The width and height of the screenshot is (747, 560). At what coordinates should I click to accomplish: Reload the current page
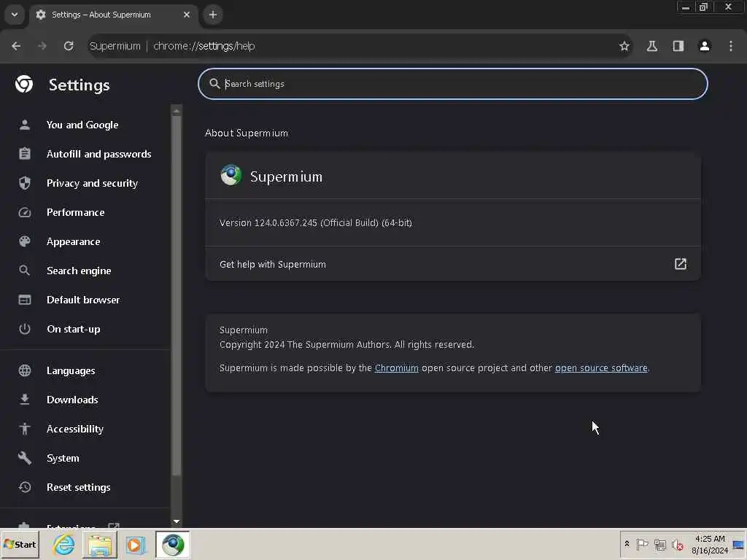(69, 46)
